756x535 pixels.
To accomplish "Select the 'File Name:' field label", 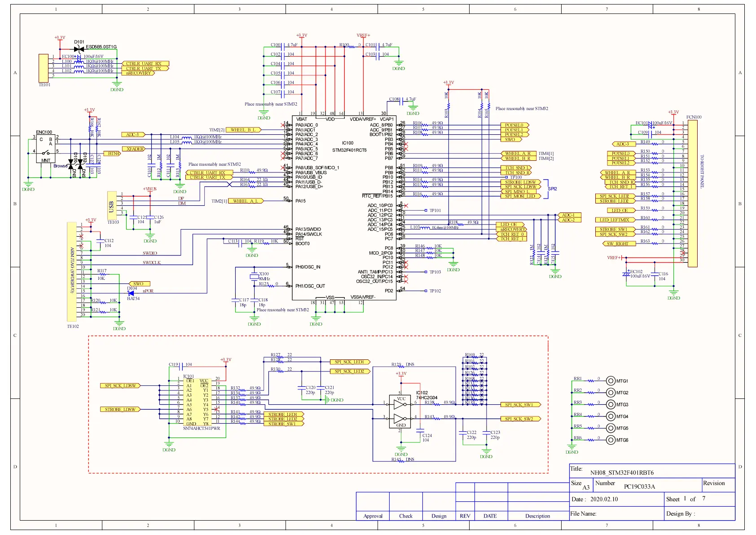I will [583, 513].
